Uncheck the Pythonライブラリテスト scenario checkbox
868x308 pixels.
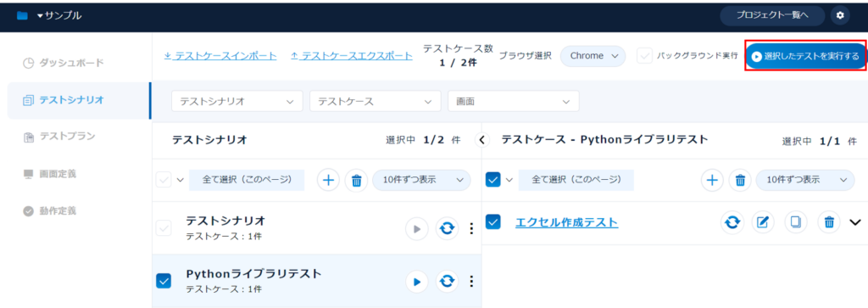click(164, 281)
